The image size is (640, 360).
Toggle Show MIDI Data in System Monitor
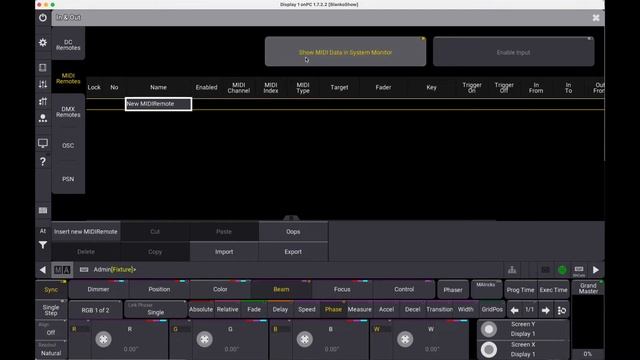pyautogui.click(x=345, y=52)
